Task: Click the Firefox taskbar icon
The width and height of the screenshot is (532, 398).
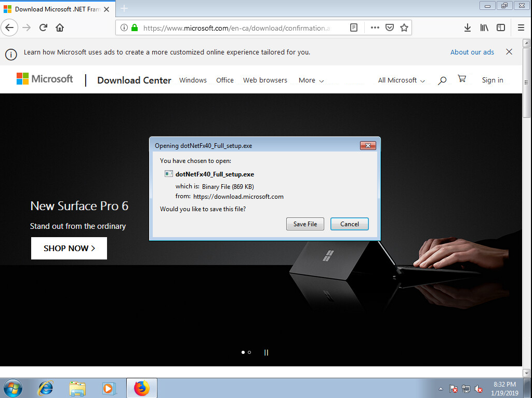Action: point(142,388)
